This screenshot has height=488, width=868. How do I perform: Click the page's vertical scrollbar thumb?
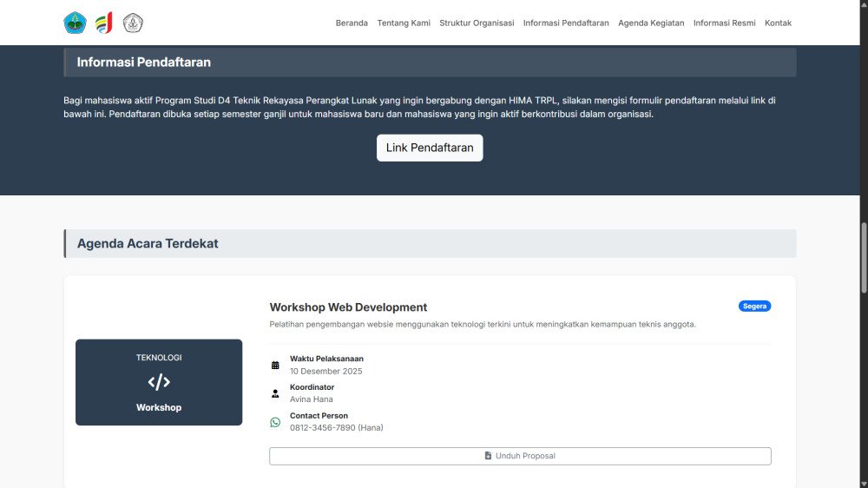tap(863, 258)
